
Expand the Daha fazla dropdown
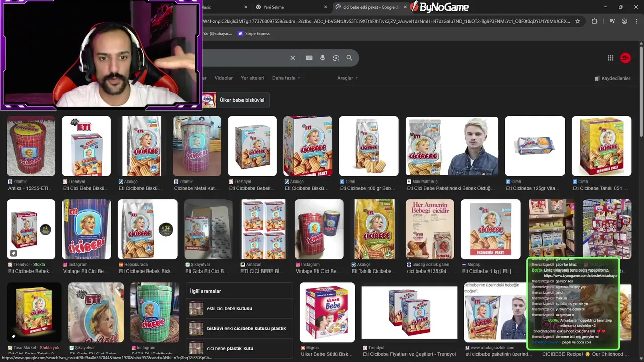(x=286, y=78)
